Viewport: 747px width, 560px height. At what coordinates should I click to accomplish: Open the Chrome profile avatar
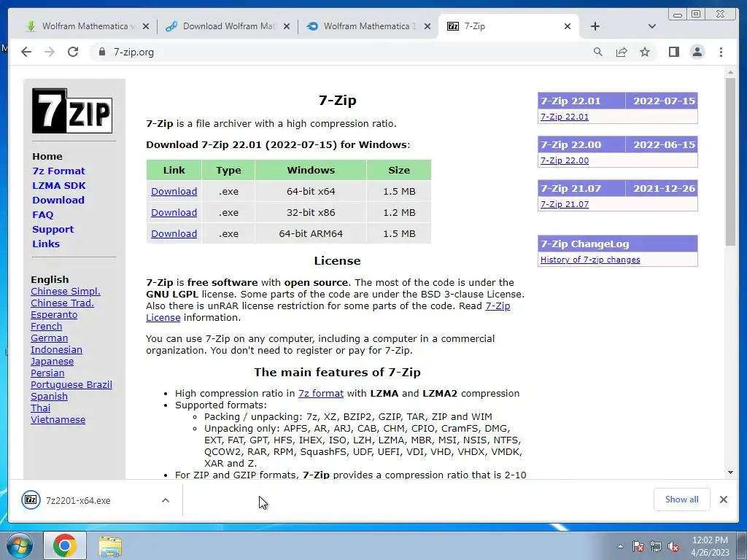pyautogui.click(x=697, y=52)
